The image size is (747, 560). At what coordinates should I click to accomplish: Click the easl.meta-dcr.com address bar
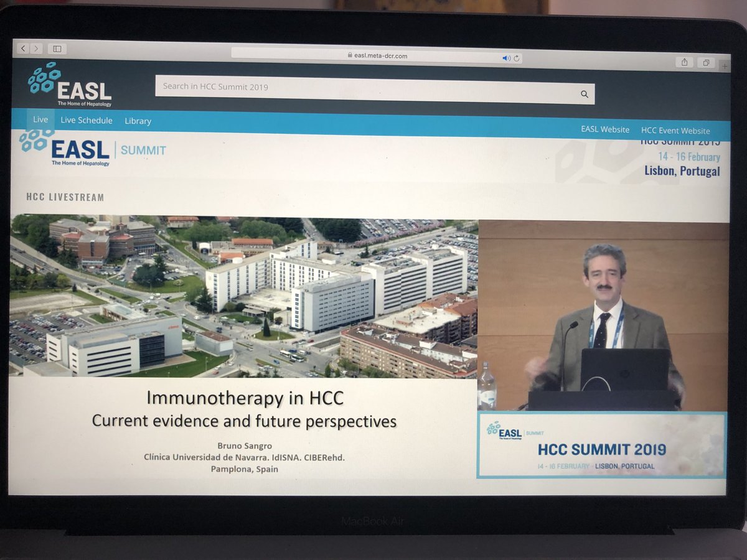coord(377,56)
